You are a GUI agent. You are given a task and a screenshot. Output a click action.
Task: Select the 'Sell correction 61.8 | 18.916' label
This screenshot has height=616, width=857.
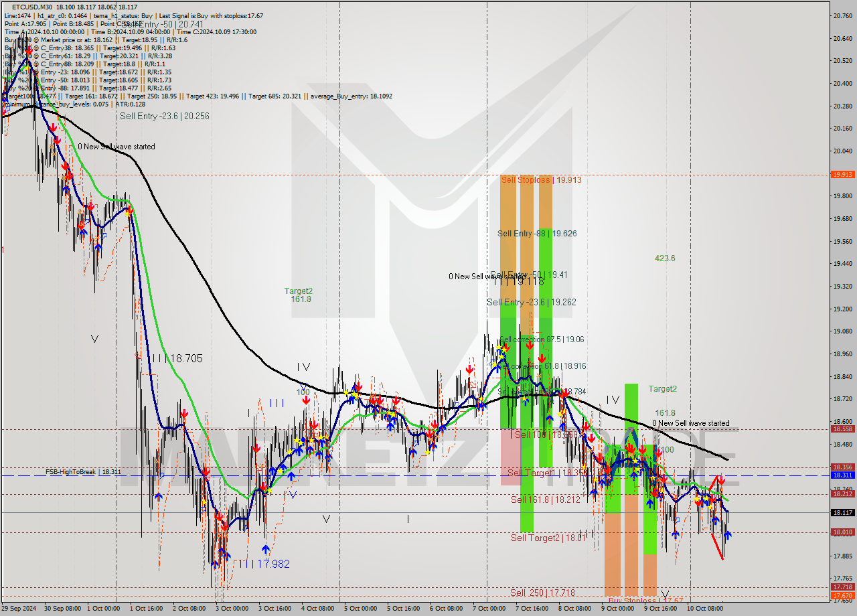tap(543, 366)
